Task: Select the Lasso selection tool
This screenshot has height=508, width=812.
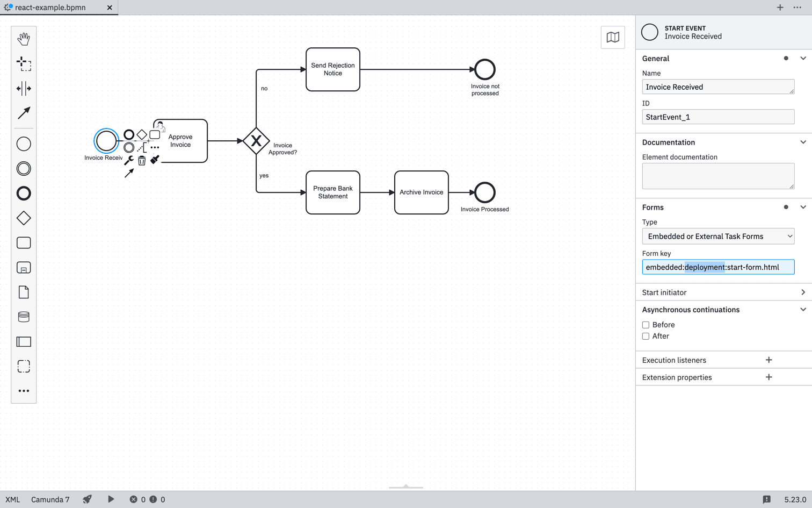Action: coord(24,63)
